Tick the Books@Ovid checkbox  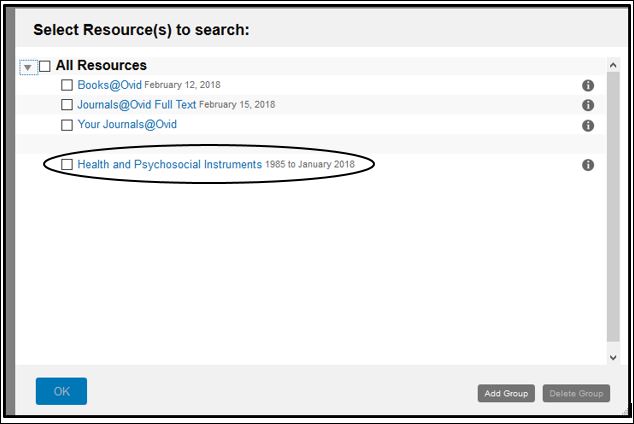point(67,85)
